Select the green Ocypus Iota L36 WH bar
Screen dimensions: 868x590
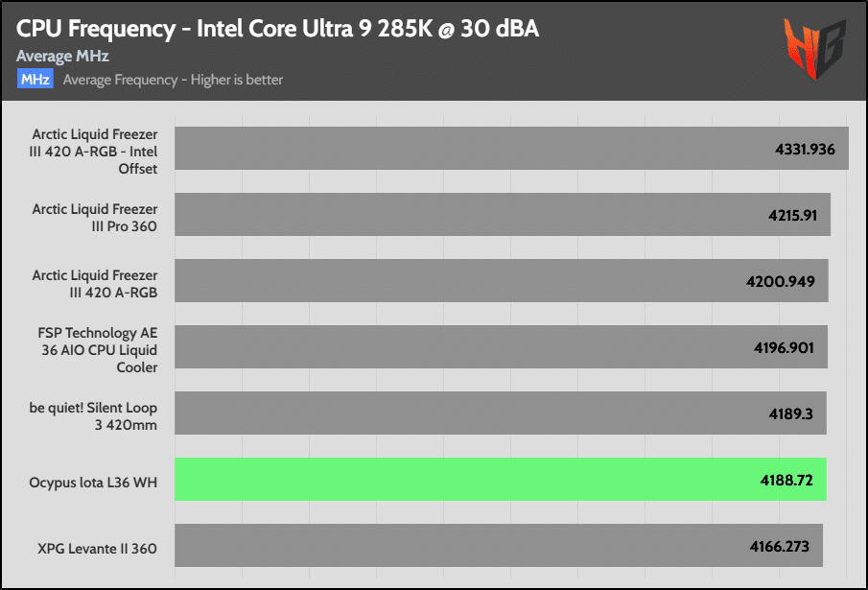point(501,480)
